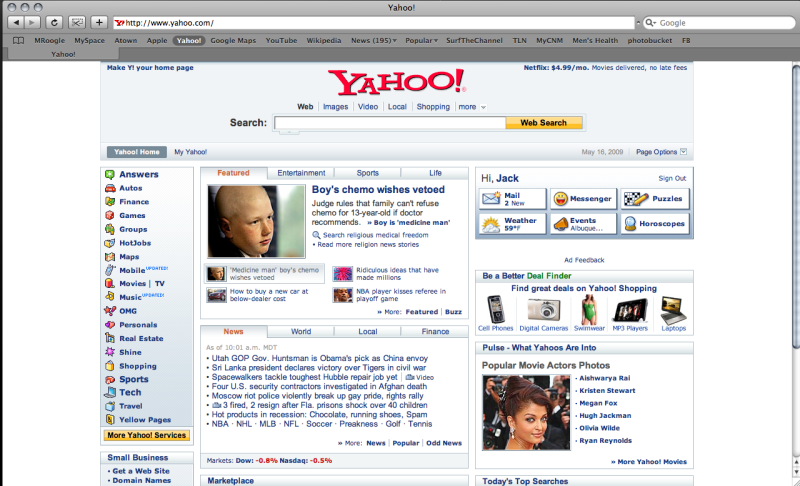Open the Finance sidebar icon
The image size is (800, 486).
tap(110, 202)
